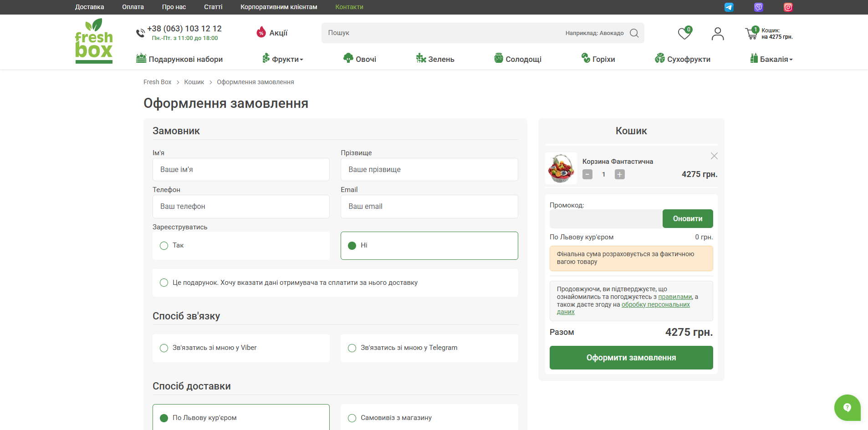
Task: Click the Оновити promo code button
Action: tap(688, 218)
